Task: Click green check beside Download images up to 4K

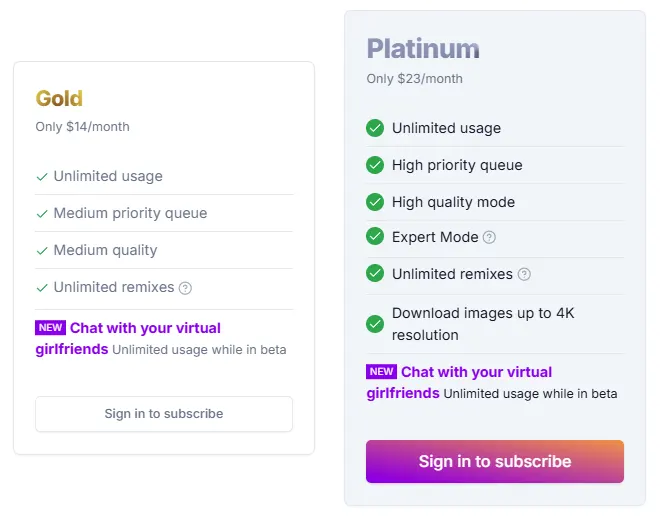Action: (x=375, y=324)
